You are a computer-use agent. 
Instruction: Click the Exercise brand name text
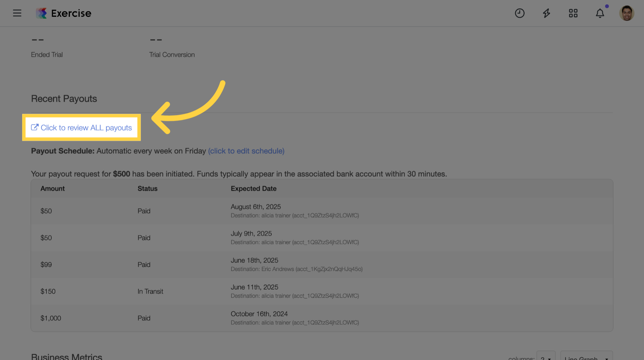(71, 13)
